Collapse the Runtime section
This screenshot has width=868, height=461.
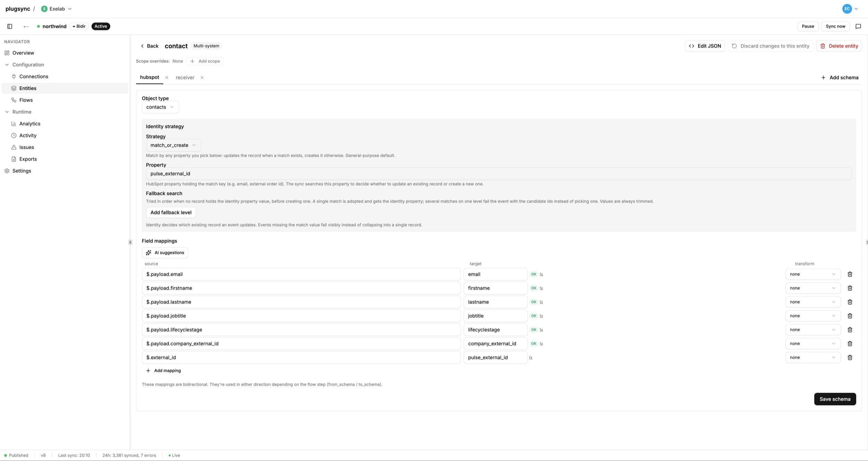click(x=18, y=112)
